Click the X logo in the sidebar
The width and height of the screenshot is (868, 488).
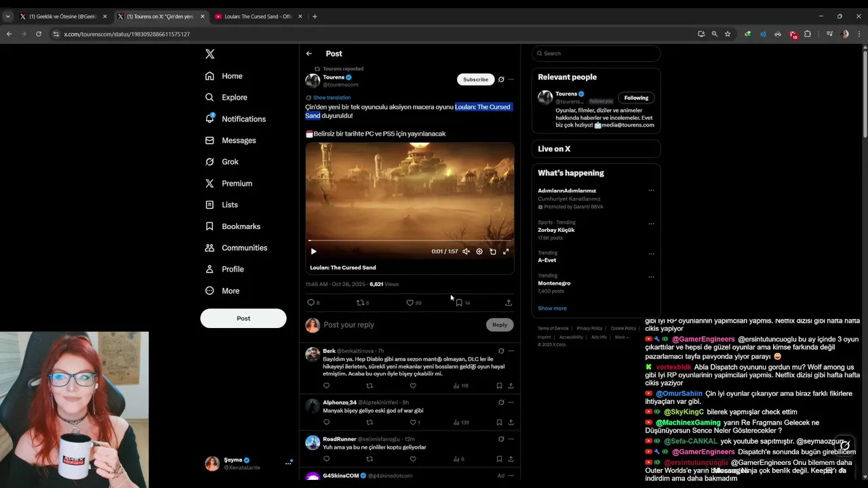210,54
